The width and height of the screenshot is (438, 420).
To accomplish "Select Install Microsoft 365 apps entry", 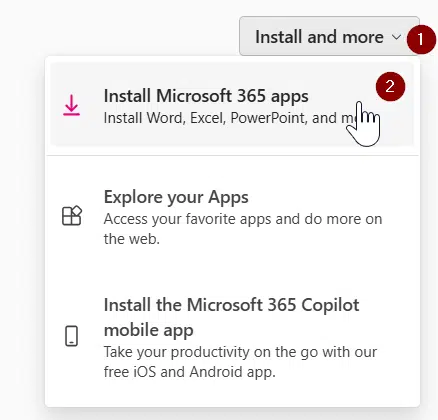I will 232,104.
